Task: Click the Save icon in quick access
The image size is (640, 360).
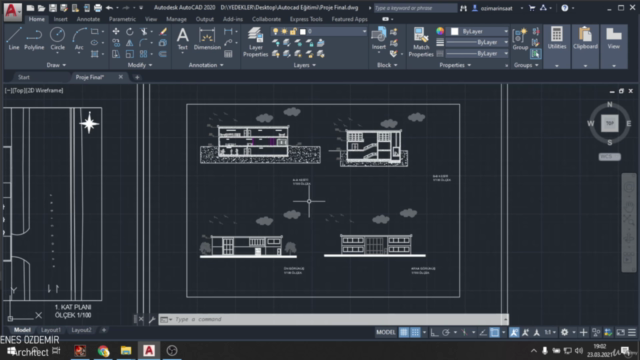Action: [x=53, y=8]
